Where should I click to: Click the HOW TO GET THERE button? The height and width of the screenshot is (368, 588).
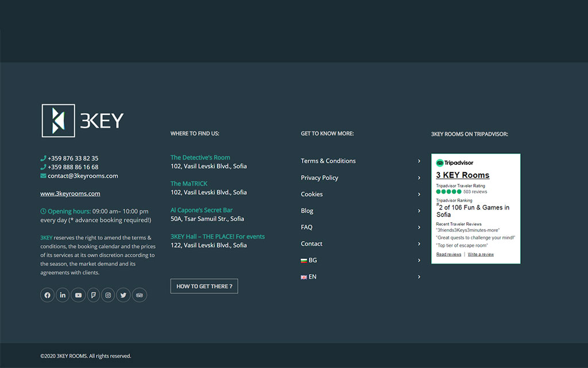point(204,285)
